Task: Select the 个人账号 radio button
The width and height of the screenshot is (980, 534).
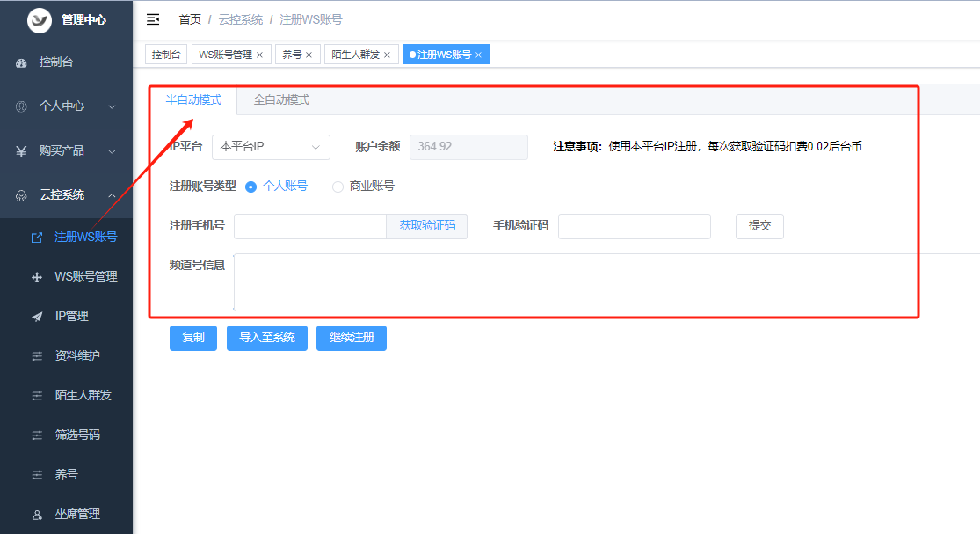Action: 251,187
